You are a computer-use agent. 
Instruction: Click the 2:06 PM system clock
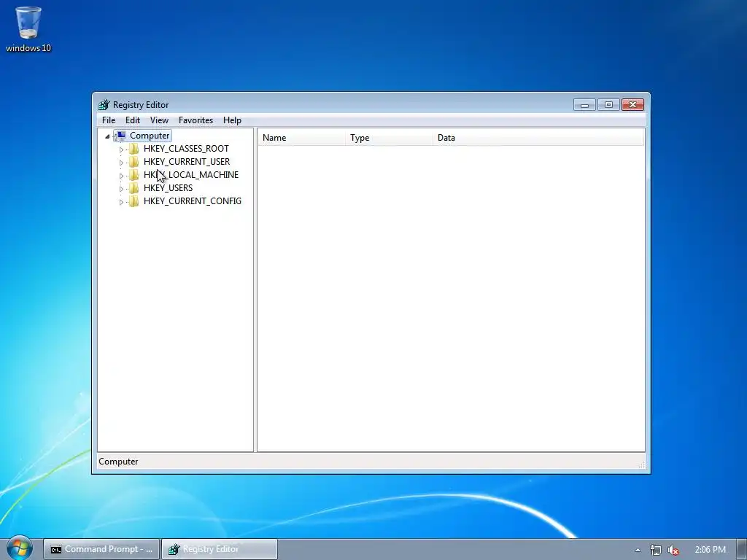(x=710, y=550)
